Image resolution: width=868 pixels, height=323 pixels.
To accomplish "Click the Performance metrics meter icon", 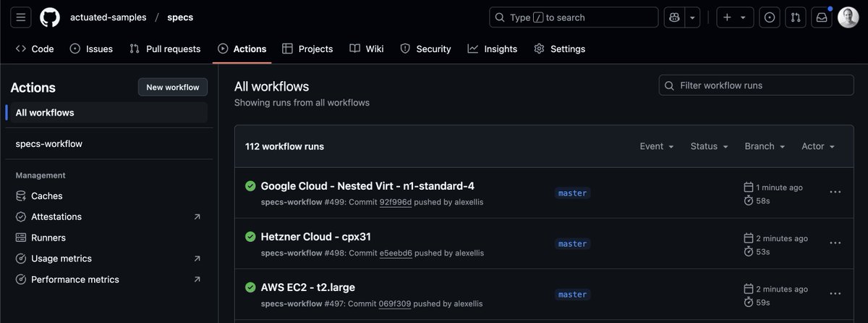I will [x=21, y=280].
